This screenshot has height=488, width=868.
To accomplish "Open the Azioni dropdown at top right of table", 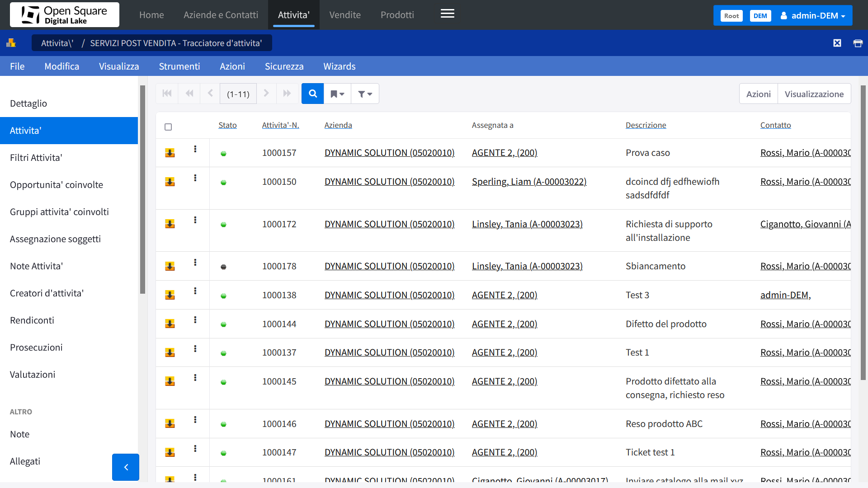I will [758, 94].
